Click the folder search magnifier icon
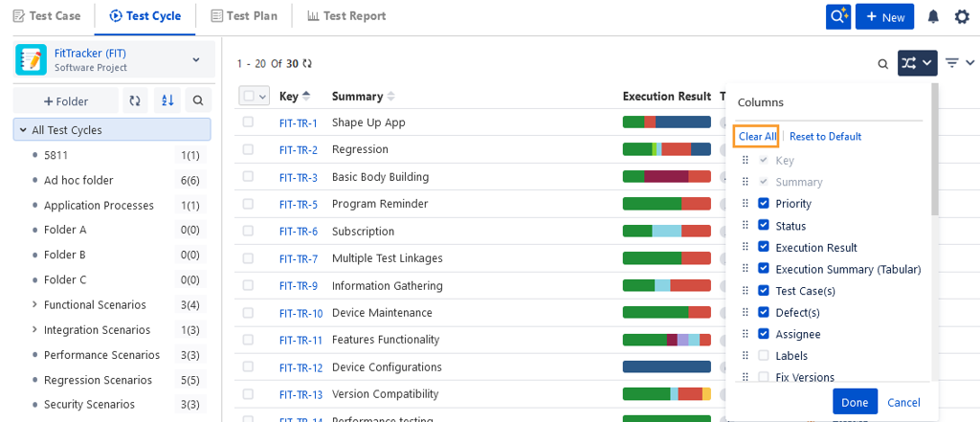The height and width of the screenshot is (422, 980). point(197,100)
